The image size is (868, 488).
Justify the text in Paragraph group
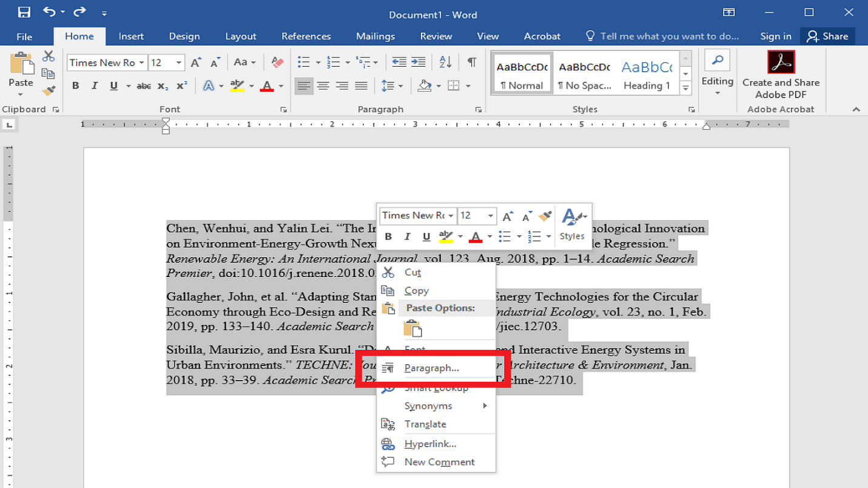click(x=361, y=86)
